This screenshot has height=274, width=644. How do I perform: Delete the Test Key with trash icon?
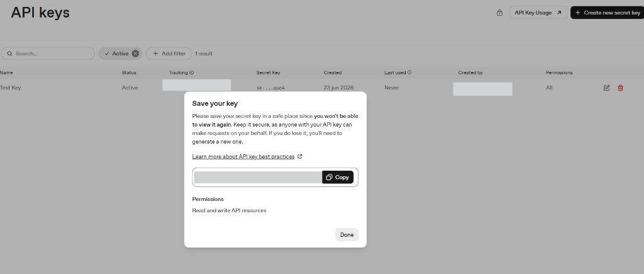click(621, 88)
